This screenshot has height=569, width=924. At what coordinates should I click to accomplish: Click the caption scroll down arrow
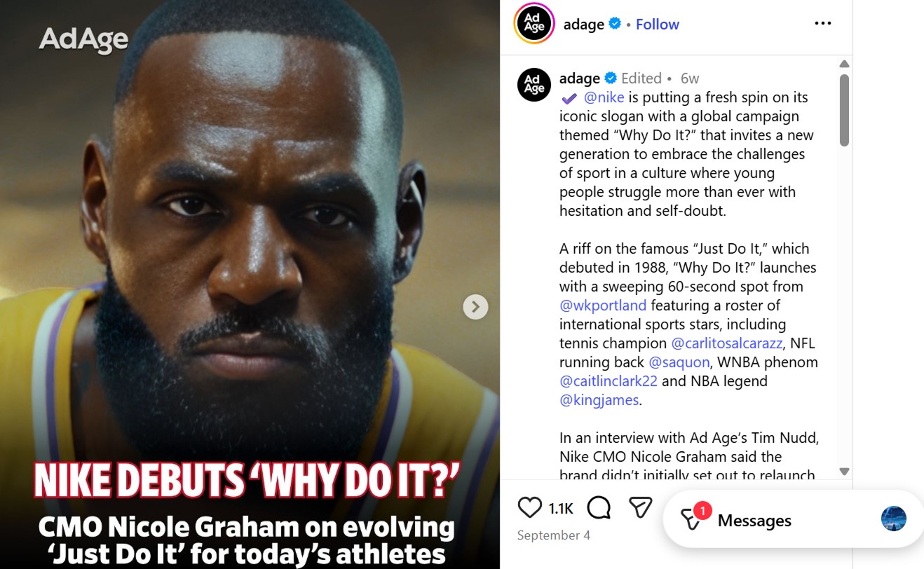click(x=844, y=472)
